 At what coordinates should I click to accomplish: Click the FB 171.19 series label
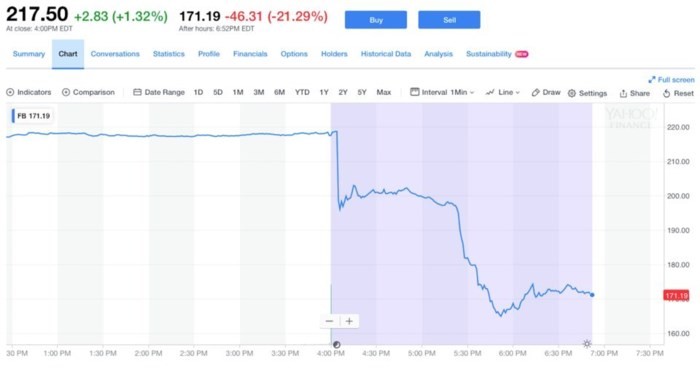(30, 116)
